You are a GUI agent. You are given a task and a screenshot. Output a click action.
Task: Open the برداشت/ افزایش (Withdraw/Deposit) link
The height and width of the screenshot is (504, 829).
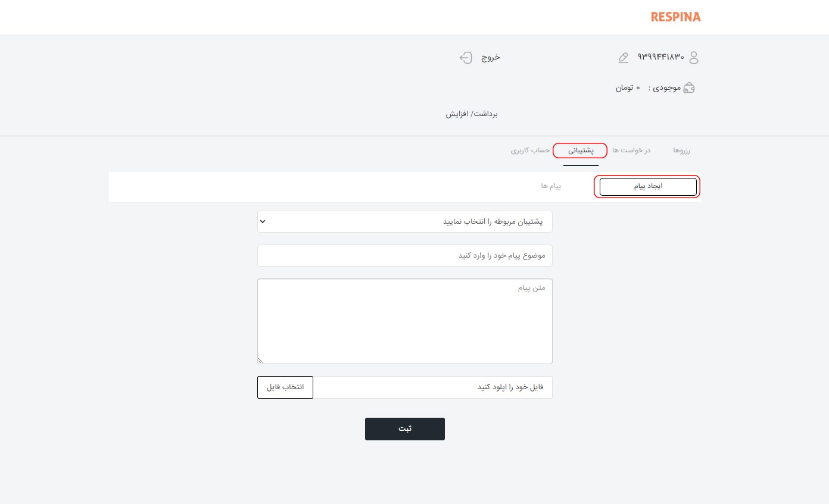(x=472, y=114)
